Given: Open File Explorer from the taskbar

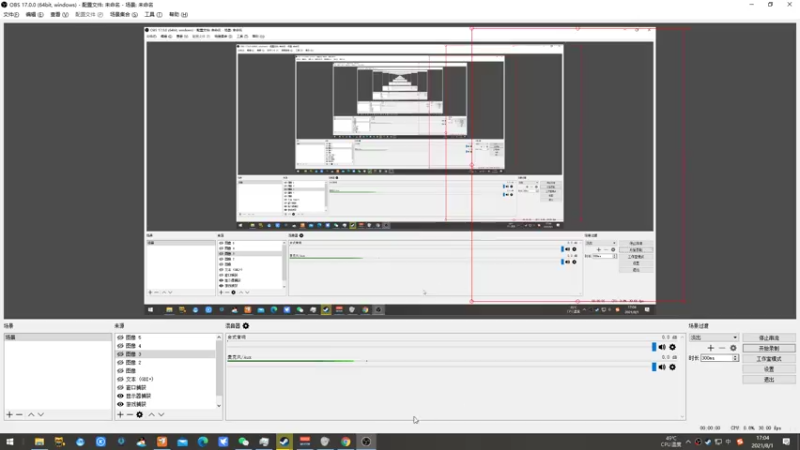Looking at the screenshot, I should pos(39,442).
